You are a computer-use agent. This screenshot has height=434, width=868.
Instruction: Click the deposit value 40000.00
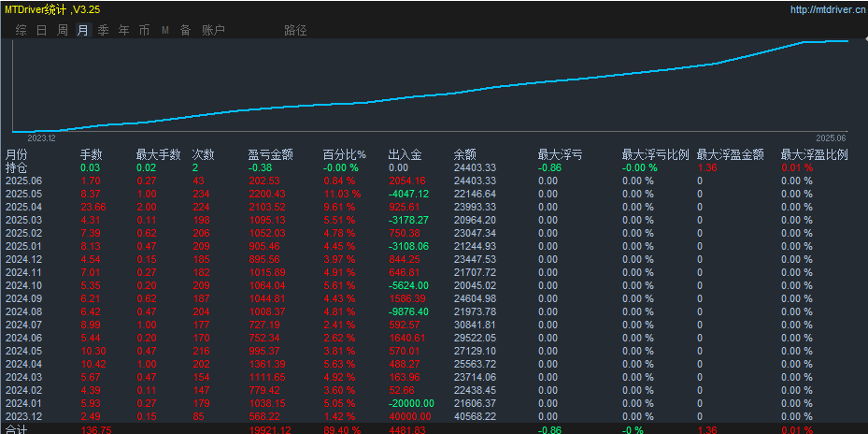[408, 417]
